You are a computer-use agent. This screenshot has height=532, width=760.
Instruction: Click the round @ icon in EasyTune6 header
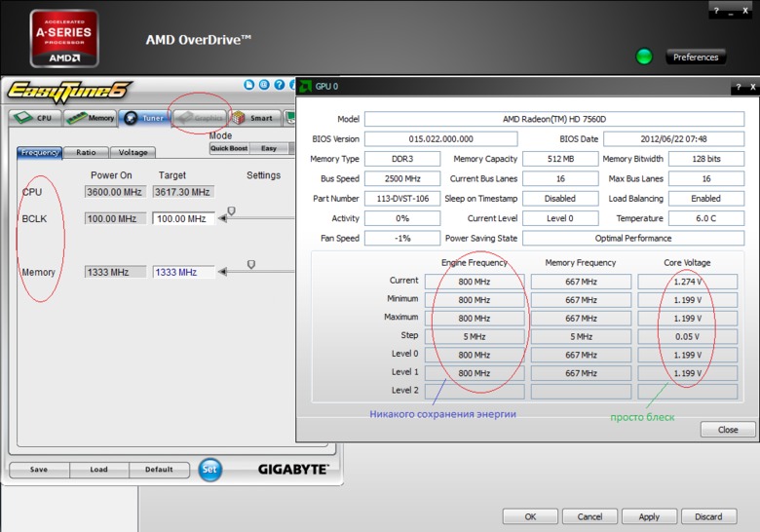click(264, 85)
